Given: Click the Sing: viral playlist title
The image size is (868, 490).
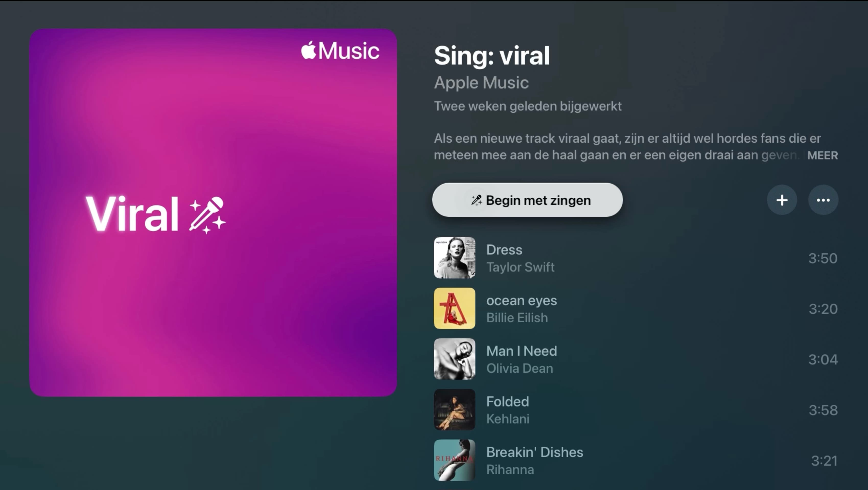Looking at the screenshot, I should [492, 56].
